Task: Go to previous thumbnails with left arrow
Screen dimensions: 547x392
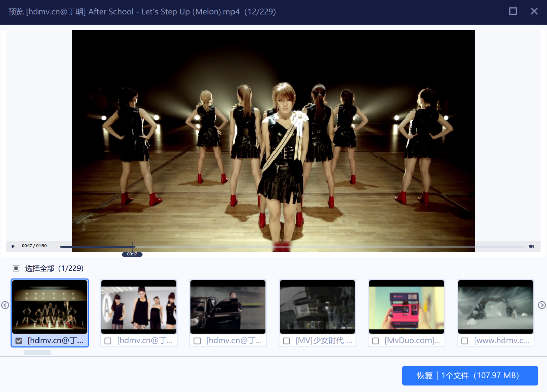Action: coord(5,305)
